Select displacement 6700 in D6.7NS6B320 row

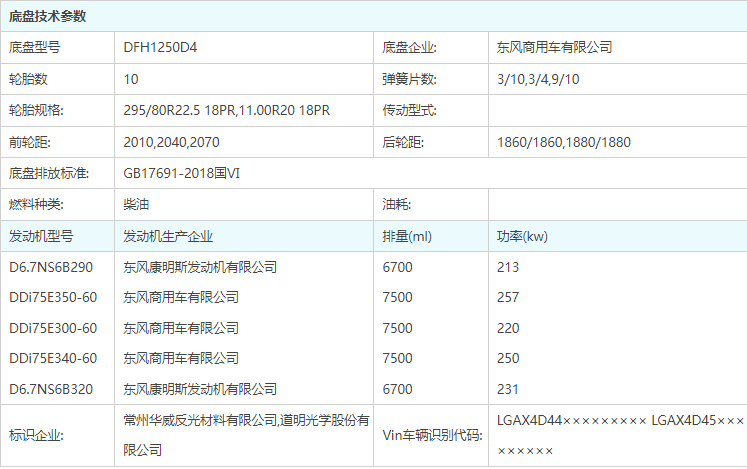397,389
